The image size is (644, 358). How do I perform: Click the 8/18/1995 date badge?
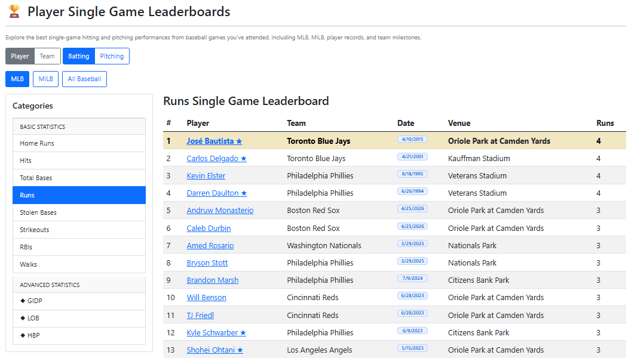[x=412, y=174]
